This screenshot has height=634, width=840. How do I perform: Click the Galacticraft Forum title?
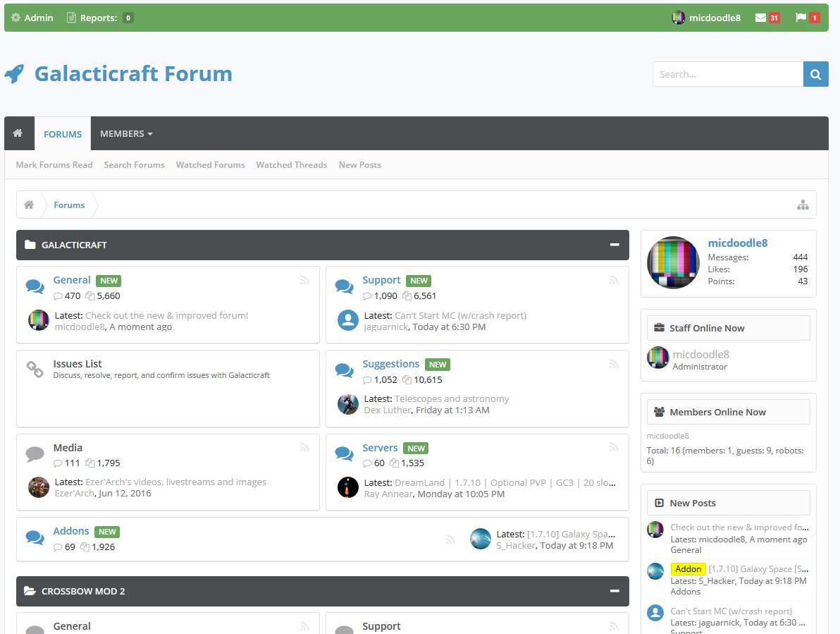click(133, 73)
